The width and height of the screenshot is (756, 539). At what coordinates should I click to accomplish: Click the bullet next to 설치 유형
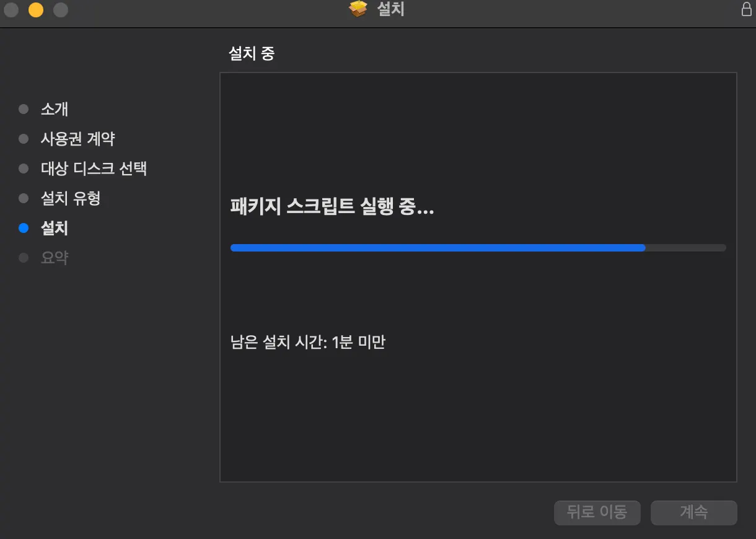(24, 198)
